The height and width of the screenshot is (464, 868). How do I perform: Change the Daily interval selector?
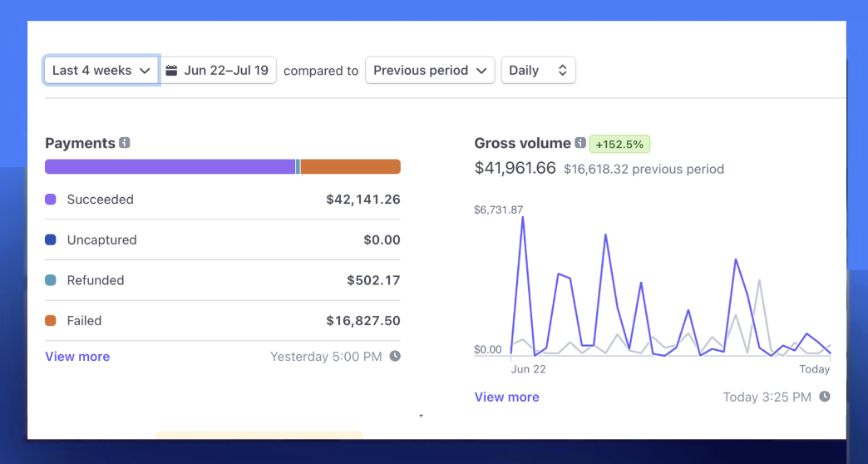point(538,71)
